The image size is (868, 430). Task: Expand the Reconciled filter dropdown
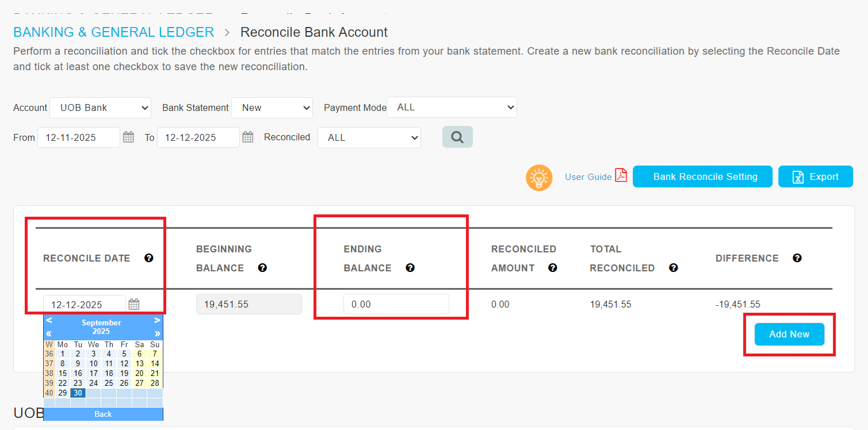pyautogui.click(x=369, y=138)
